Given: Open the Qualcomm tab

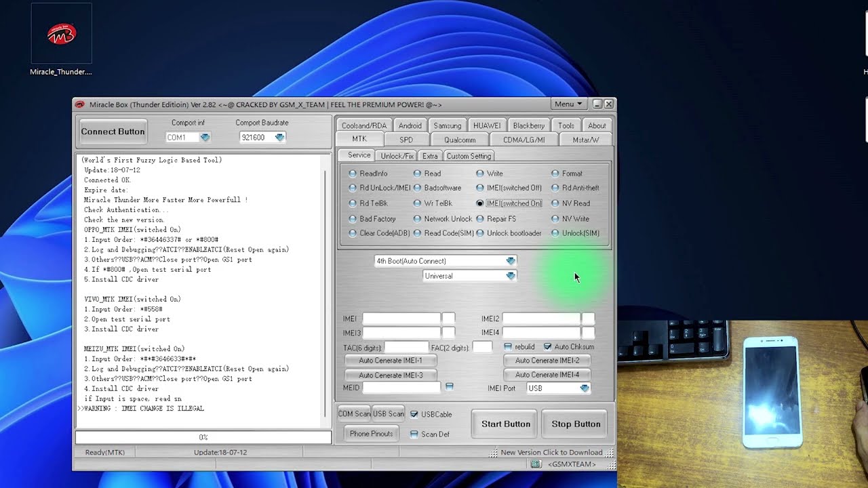Looking at the screenshot, I should (460, 140).
